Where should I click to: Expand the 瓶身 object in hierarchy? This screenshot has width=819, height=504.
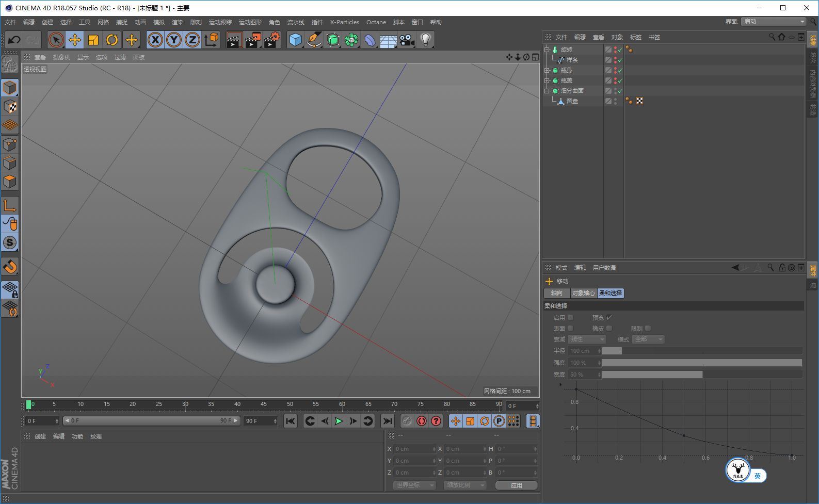pos(547,71)
